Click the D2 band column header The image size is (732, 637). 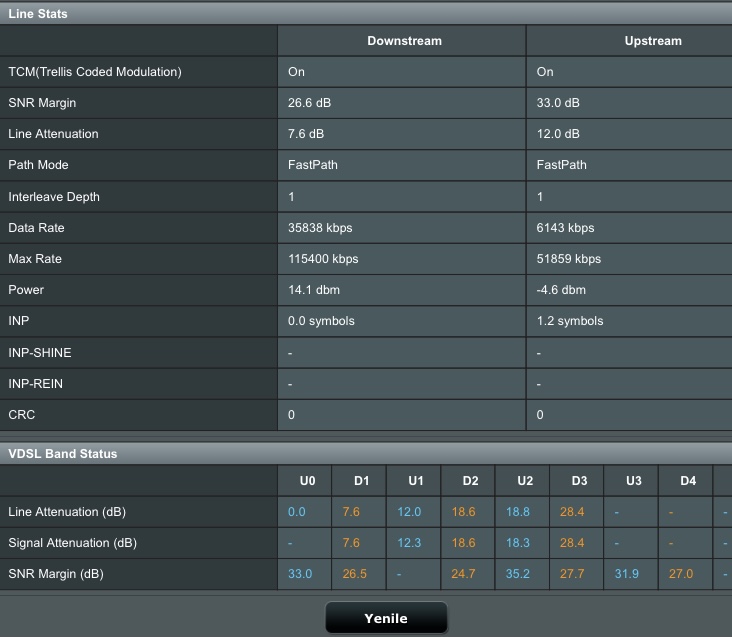[470, 481]
